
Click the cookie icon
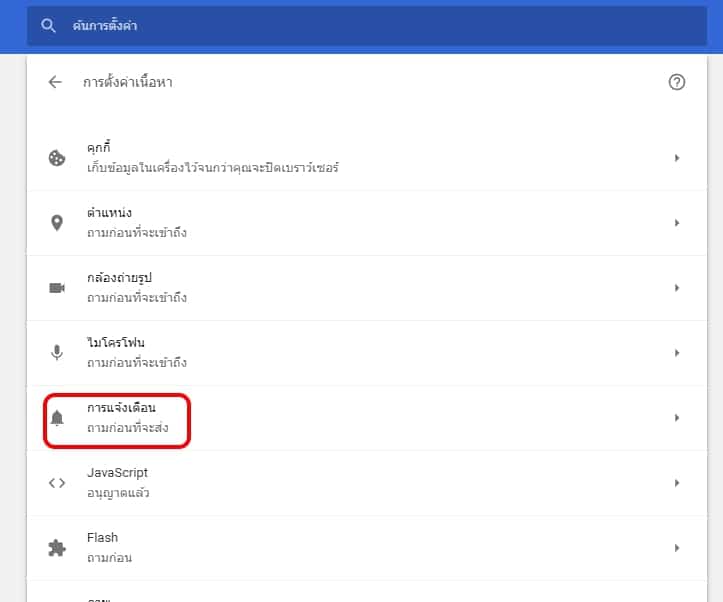tap(57, 158)
